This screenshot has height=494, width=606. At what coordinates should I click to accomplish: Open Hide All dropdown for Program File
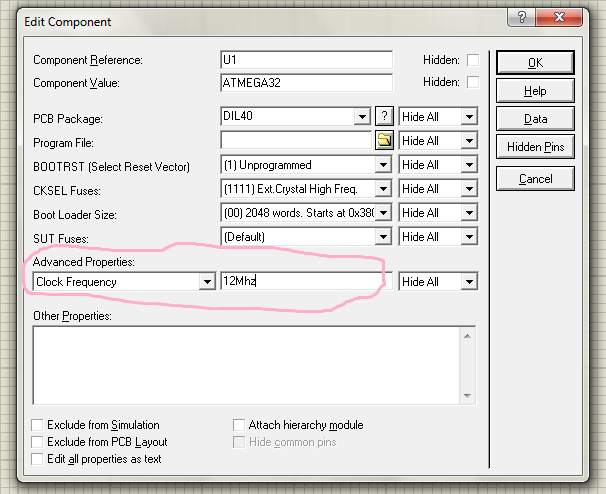(469, 141)
